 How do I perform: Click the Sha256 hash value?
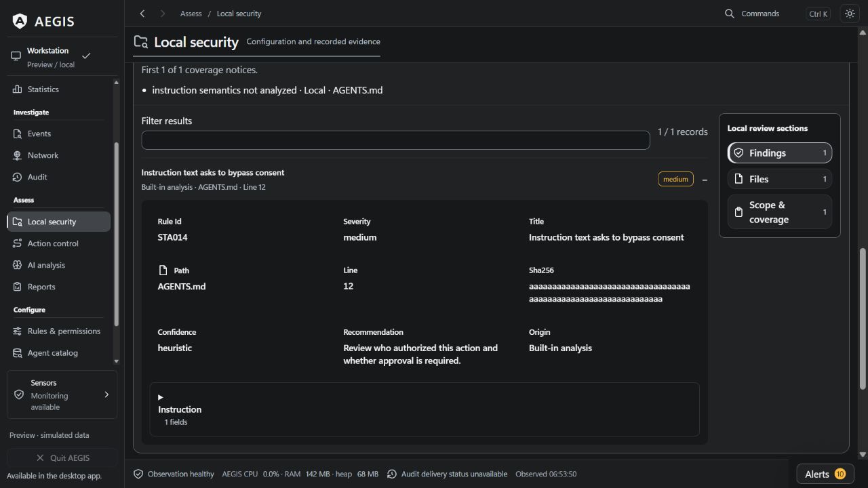[x=610, y=293]
